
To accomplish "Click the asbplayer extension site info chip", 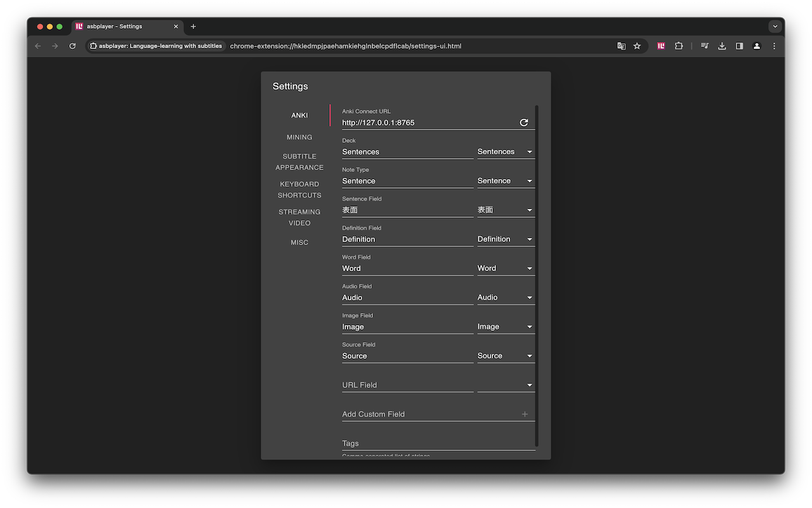I will click(156, 46).
